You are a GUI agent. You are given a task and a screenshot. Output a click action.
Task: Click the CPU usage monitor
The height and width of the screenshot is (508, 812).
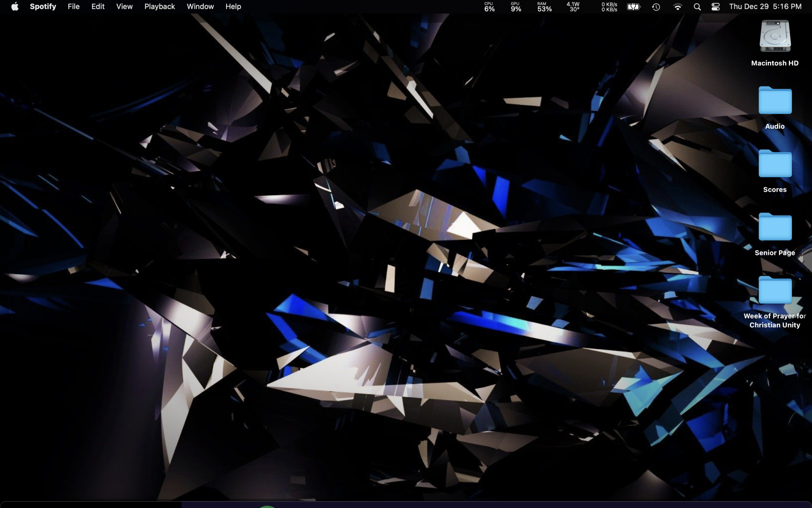tap(489, 7)
